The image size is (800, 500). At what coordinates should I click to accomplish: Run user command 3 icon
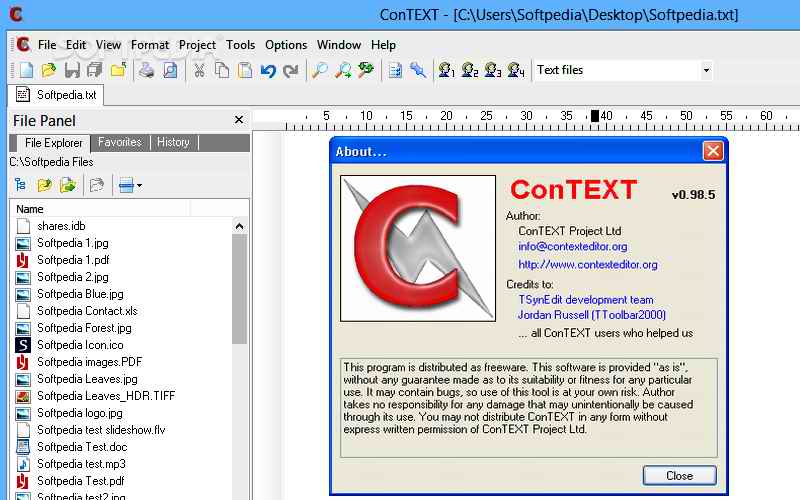pos(493,70)
